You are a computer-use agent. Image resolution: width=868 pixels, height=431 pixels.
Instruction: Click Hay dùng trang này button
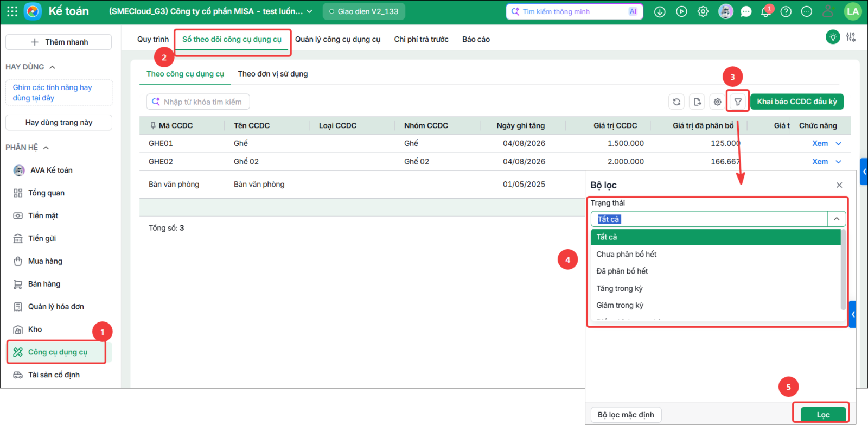click(x=59, y=123)
